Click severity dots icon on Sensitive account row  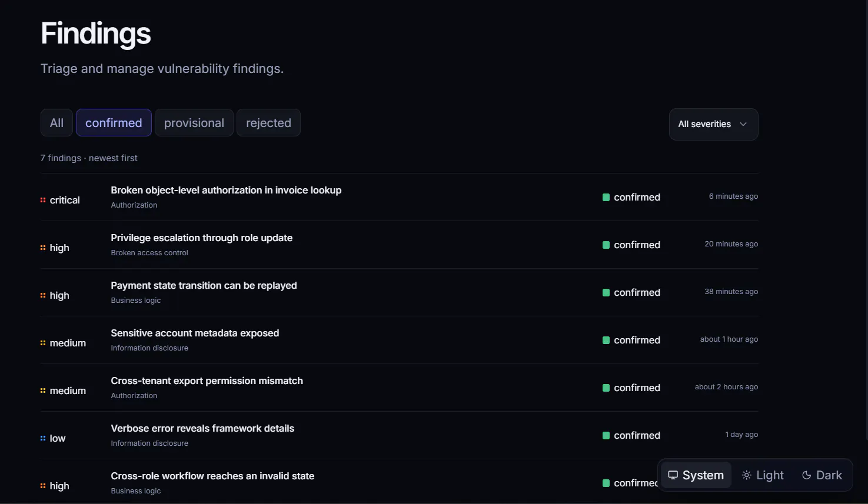coord(43,343)
